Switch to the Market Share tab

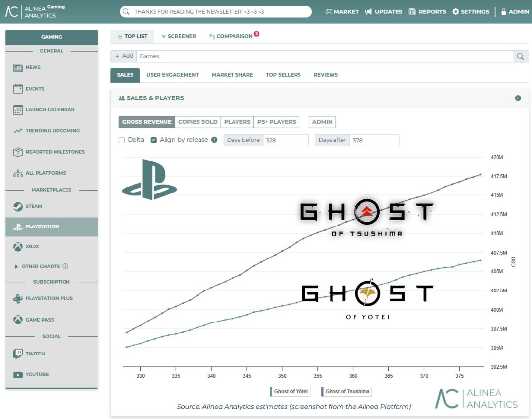click(x=233, y=75)
